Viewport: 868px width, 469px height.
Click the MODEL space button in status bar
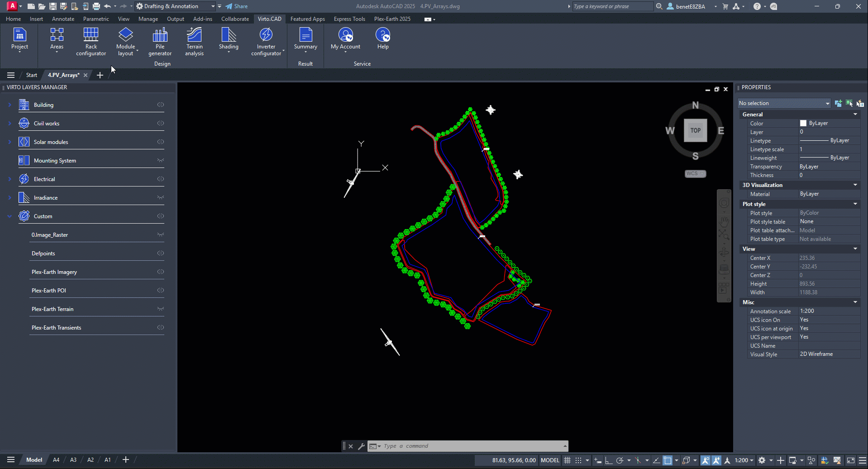click(x=550, y=460)
